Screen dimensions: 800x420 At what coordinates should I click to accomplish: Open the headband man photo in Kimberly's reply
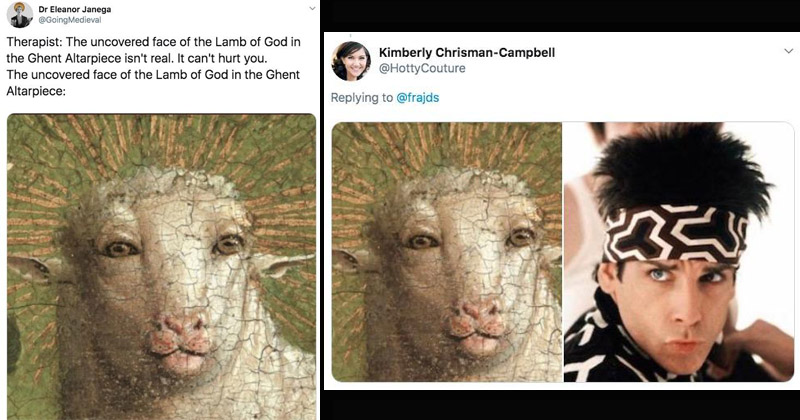[678, 251]
